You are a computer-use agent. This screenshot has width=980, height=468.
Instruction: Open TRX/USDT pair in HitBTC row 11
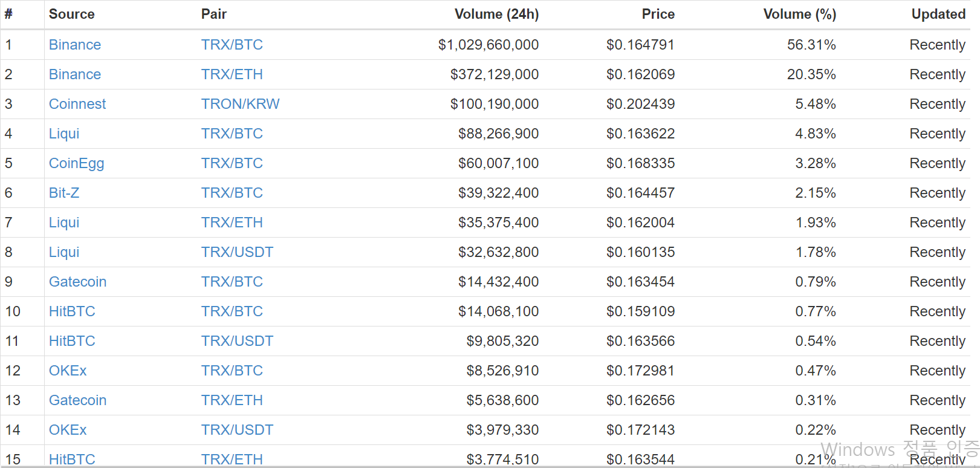238,341
